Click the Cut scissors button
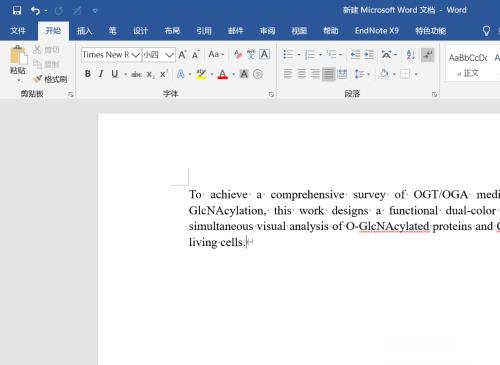Image resolution: width=500 pixels, height=365 pixels. [46, 50]
